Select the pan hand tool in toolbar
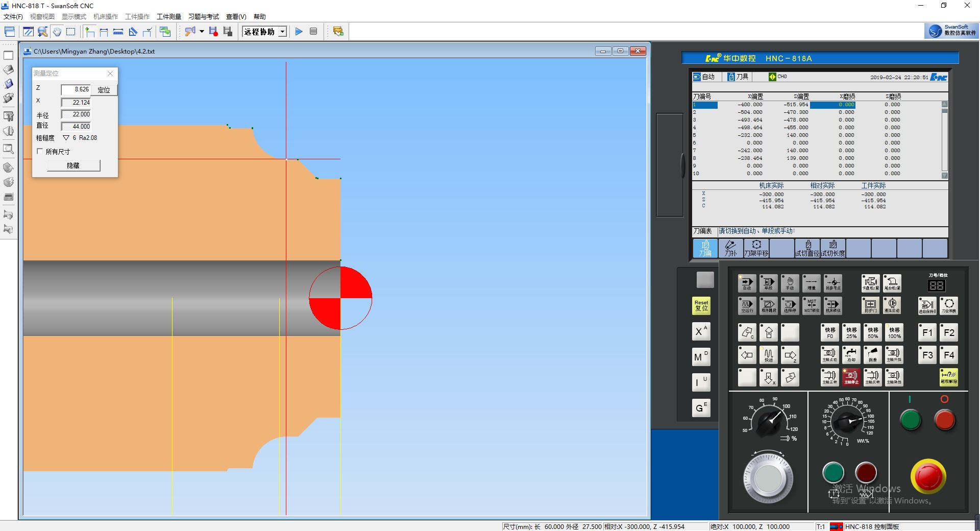 (57, 32)
